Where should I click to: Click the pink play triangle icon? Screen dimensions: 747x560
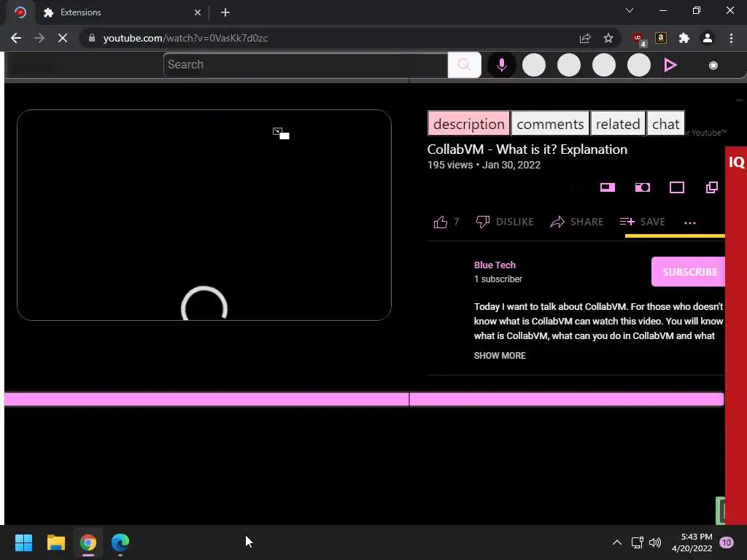point(670,65)
